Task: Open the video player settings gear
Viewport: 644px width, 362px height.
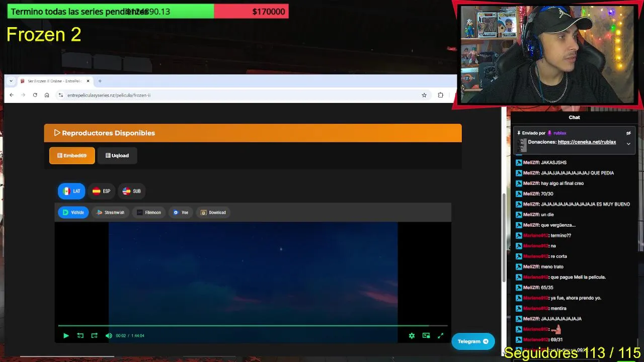Action: coord(412,335)
